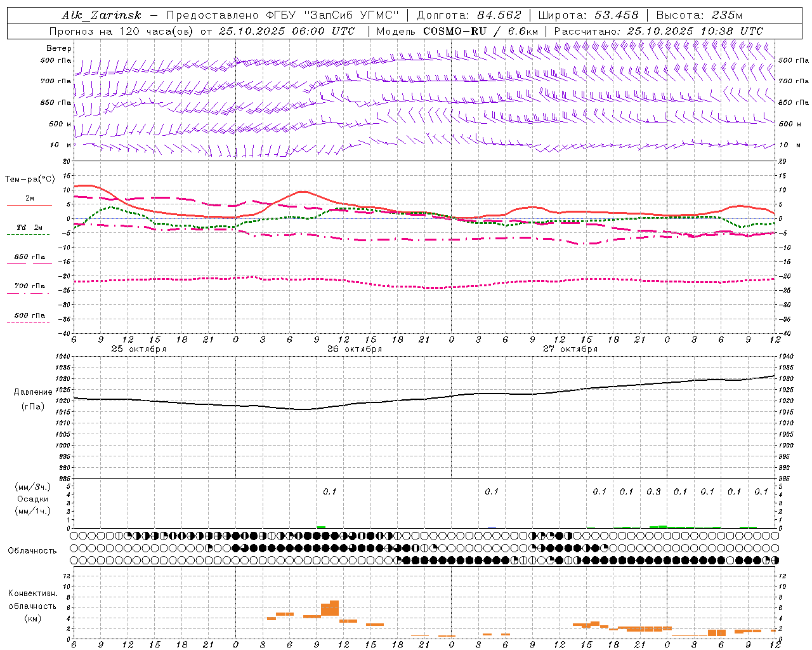
Task: Click the Облачность row label
Action: click(32, 550)
